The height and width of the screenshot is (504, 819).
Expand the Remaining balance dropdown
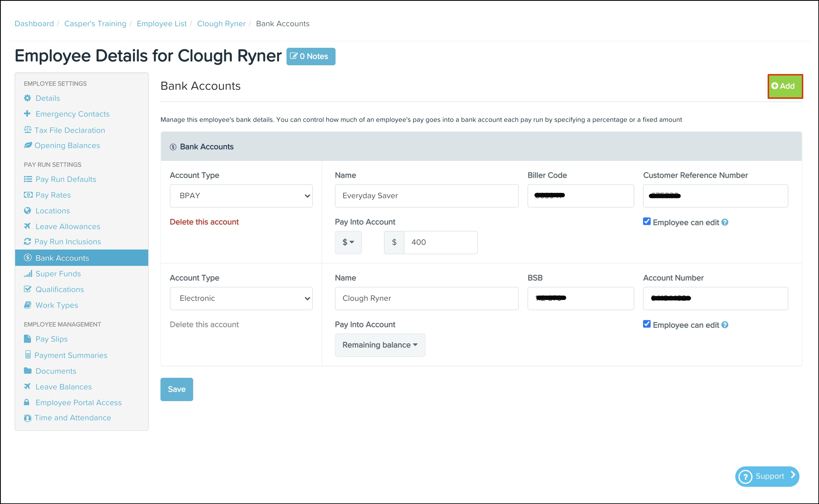(380, 345)
